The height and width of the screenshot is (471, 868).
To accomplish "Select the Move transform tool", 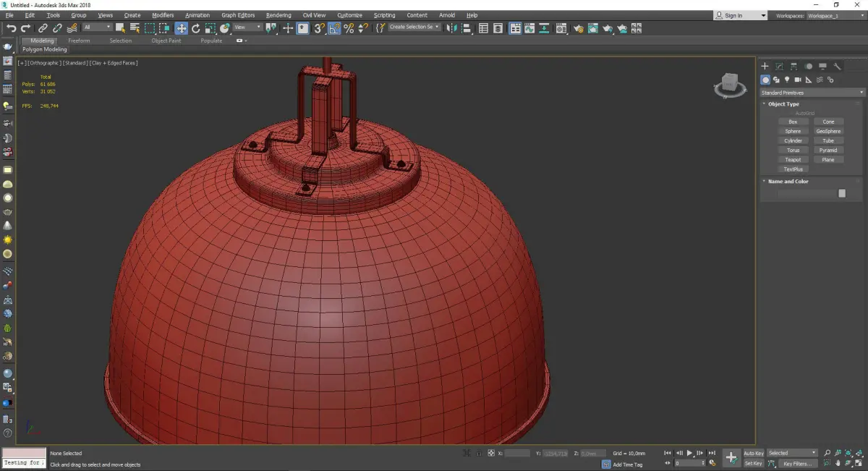I will [181, 28].
